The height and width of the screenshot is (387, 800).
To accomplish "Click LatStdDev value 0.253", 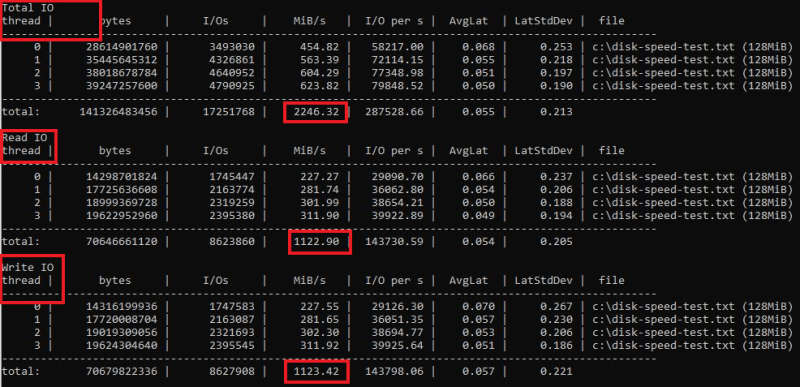I will click(556, 47).
